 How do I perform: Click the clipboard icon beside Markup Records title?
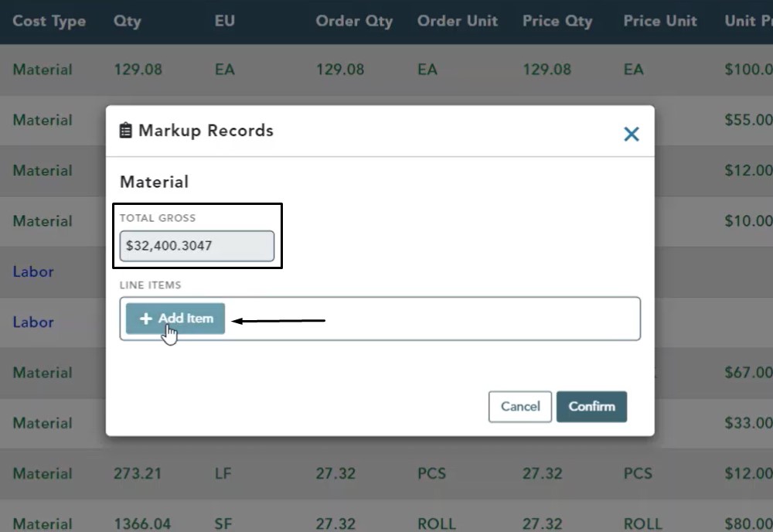pos(126,131)
